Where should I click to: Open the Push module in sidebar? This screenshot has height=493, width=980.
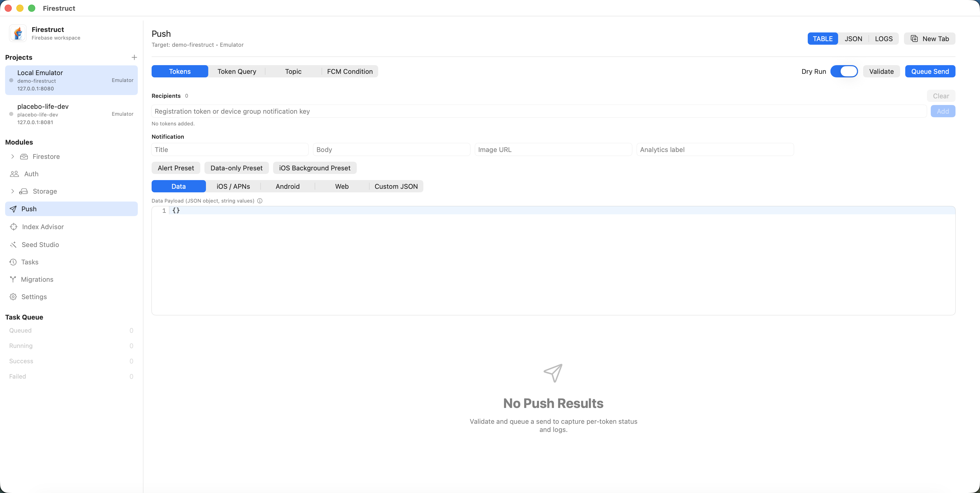point(29,209)
